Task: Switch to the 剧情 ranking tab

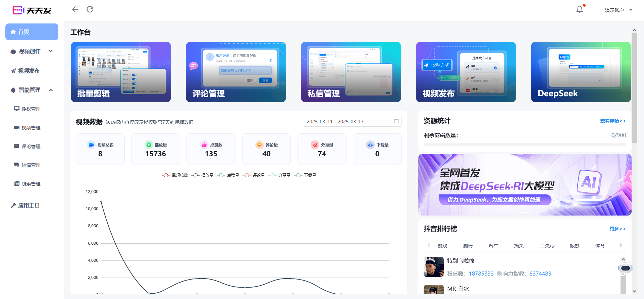Action: (x=468, y=246)
